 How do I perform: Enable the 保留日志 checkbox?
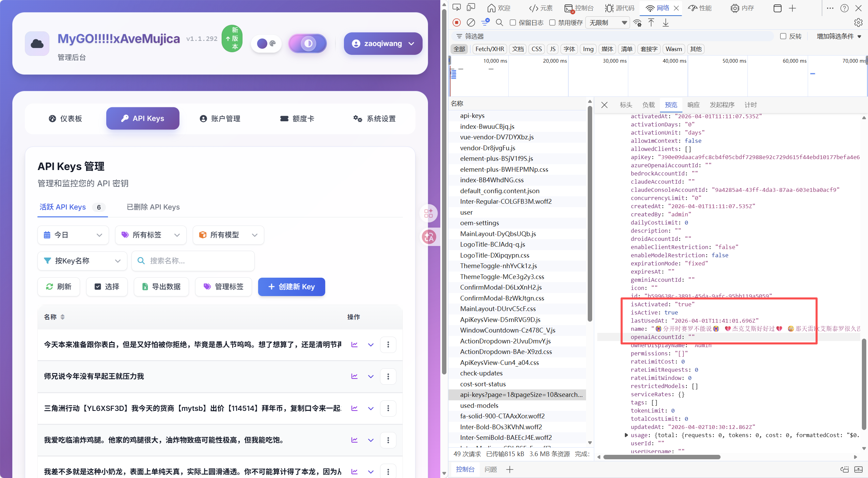point(513,22)
